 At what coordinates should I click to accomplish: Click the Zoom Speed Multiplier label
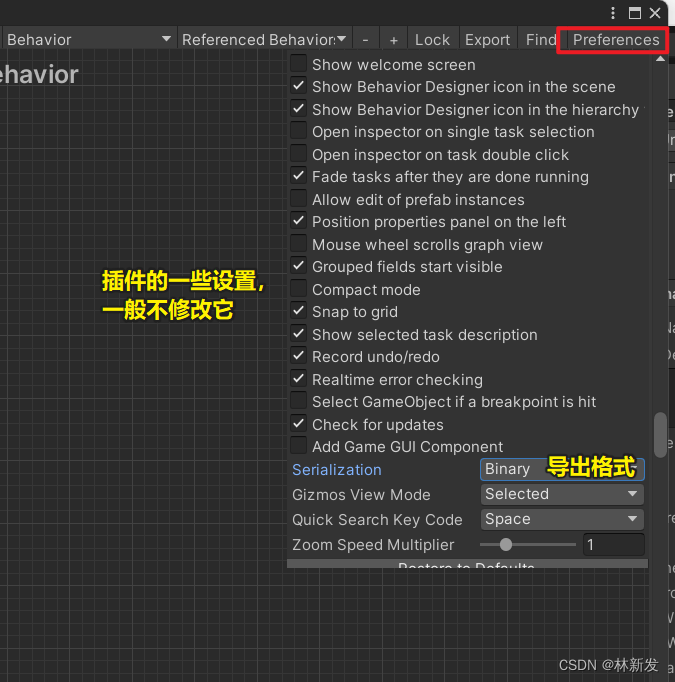pyautogui.click(x=373, y=545)
